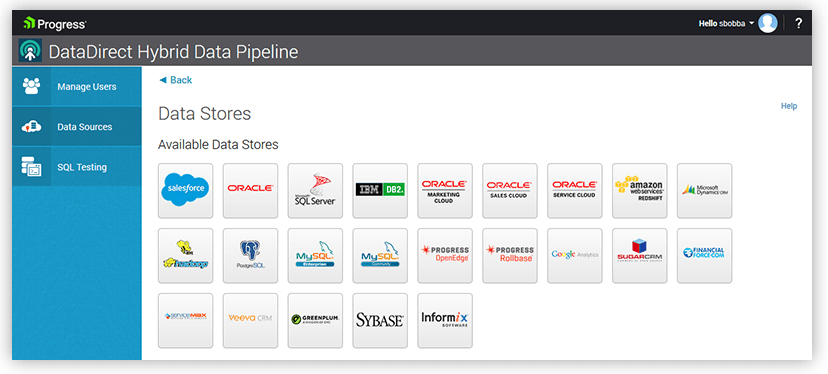Pick the Microsoft Dynamics CRM tile
828x374 pixels.
pyautogui.click(x=705, y=191)
